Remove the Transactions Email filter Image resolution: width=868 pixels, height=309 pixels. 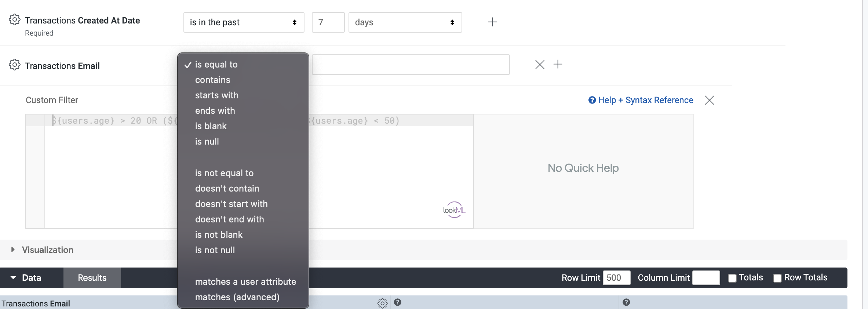click(x=540, y=65)
